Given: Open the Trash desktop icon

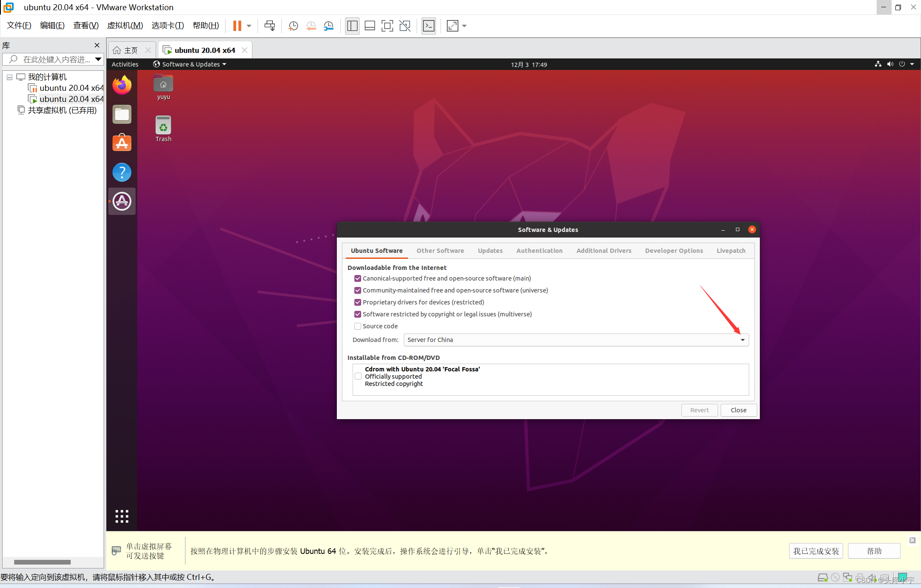Looking at the screenshot, I should pos(163,129).
